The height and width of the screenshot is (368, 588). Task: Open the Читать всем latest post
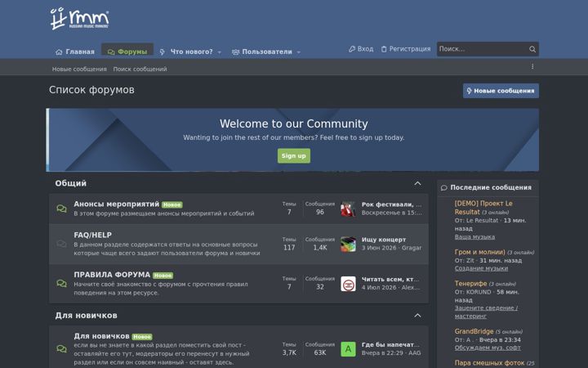(x=390, y=280)
